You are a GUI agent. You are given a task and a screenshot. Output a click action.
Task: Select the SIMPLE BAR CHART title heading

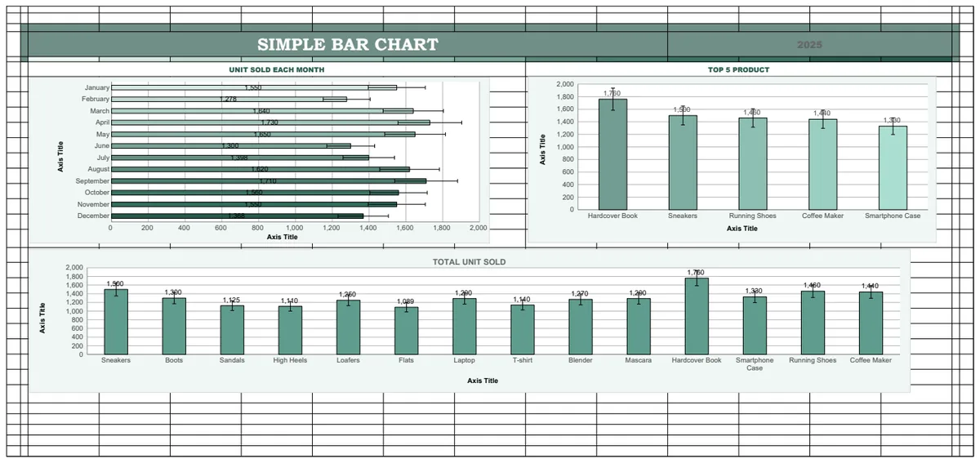click(x=348, y=44)
